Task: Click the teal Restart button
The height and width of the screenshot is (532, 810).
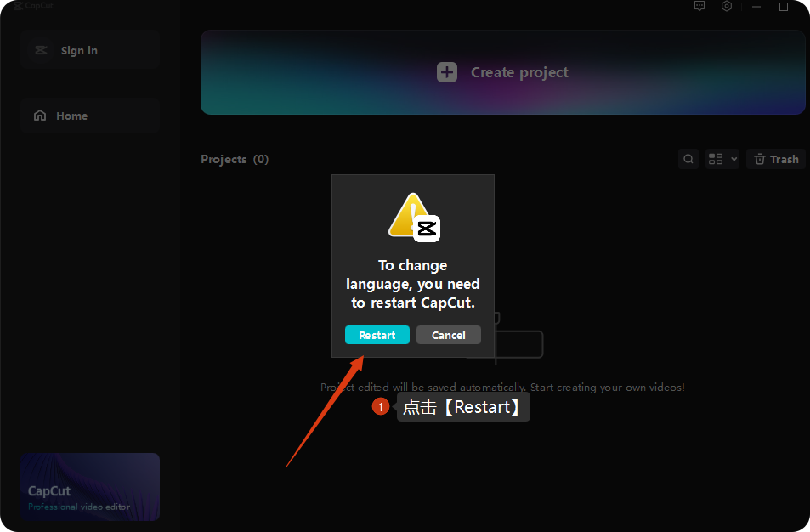Action: [377, 335]
